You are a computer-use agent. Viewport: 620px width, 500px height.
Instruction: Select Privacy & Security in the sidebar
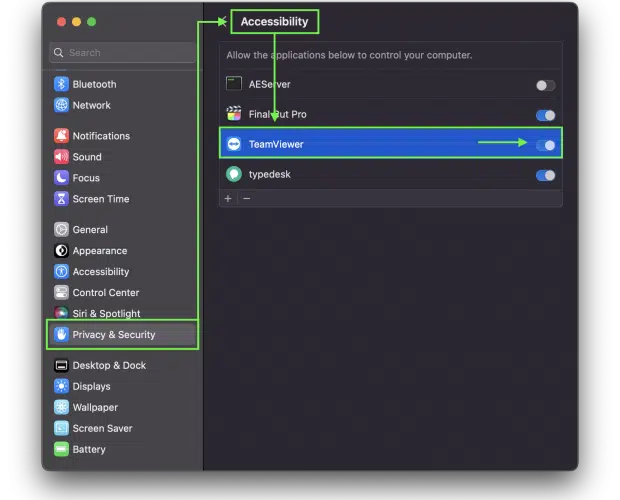(123, 334)
